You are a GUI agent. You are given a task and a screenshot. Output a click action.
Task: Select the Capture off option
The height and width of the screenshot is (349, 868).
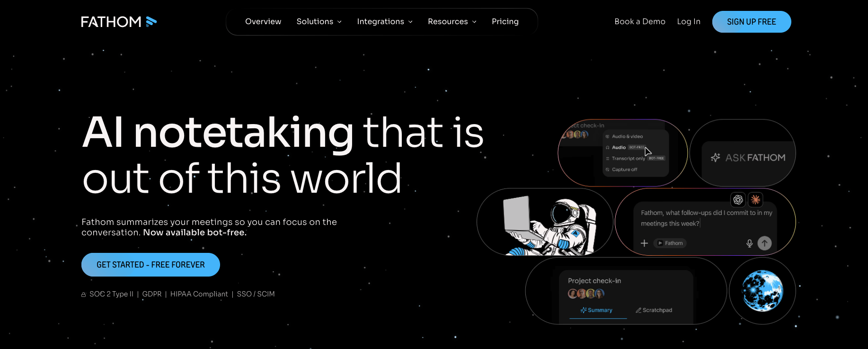(621, 170)
